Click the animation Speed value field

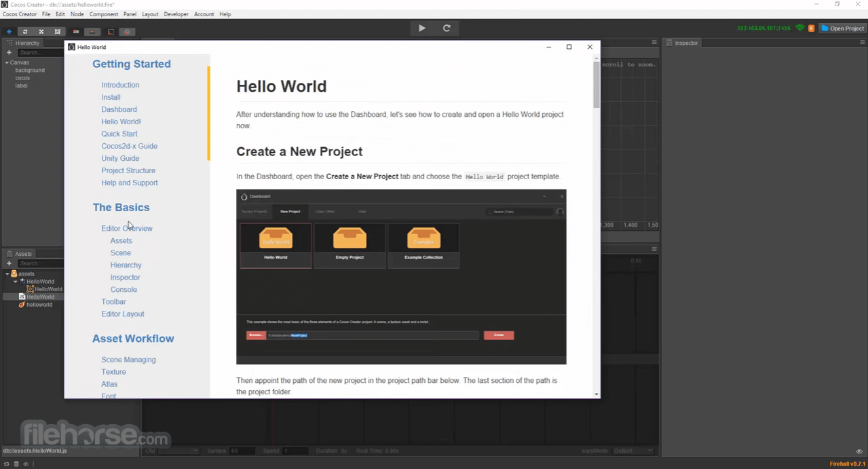295,451
